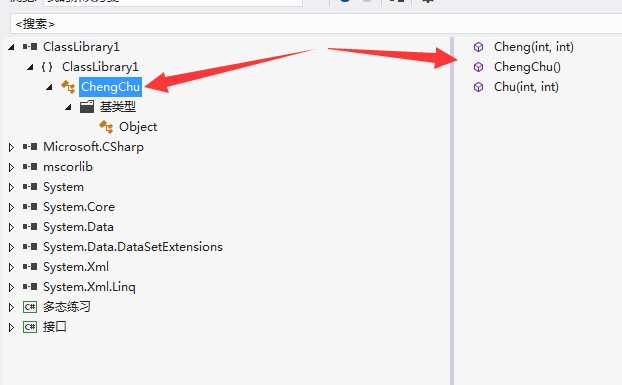Click the ChengChu class icon

68,87
